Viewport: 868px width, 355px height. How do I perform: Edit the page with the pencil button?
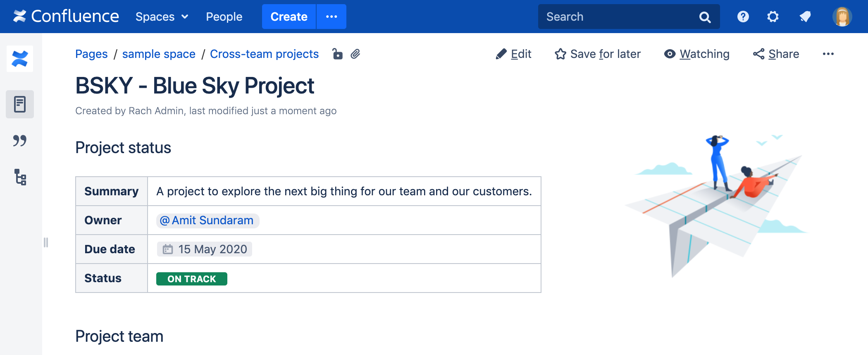coord(513,54)
